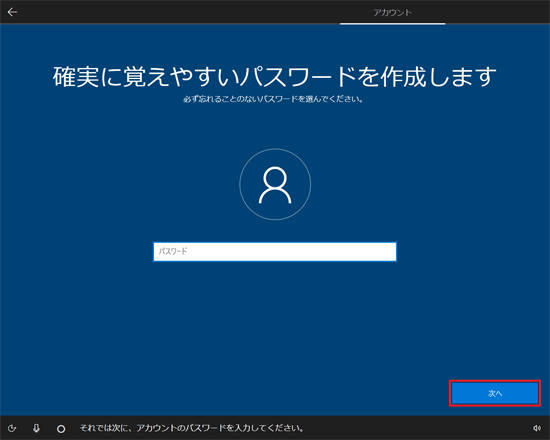This screenshot has width=550, height=440.
Task: Click the Cortana message about アカウントのパスワード
Action: coord(192,428)
